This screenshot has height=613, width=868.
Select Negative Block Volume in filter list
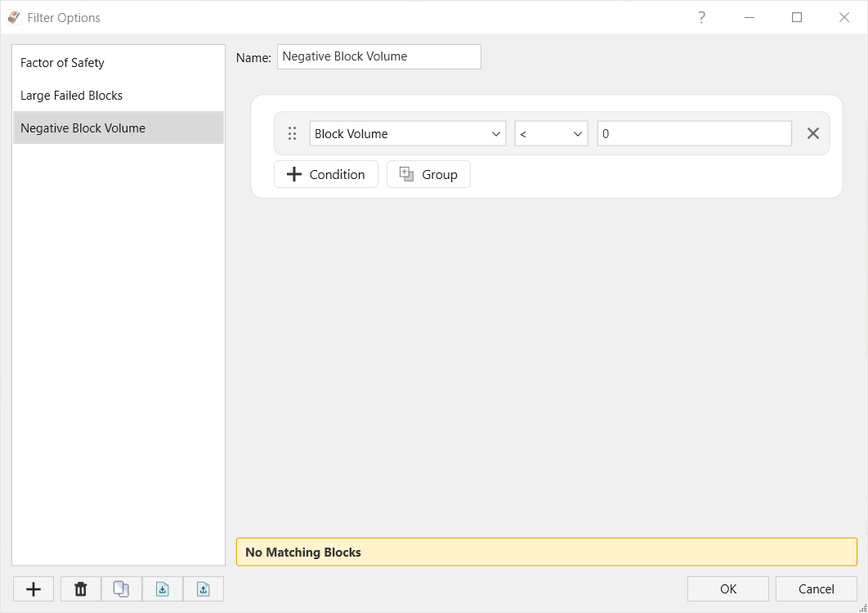click(x=119, y=128)
